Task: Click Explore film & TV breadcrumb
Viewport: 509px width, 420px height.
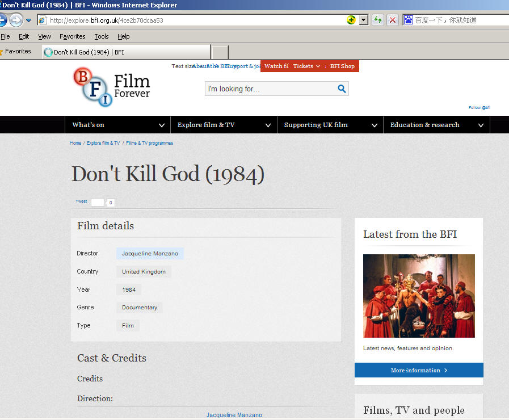Action: pyautogui.click(x=103, y=143)
